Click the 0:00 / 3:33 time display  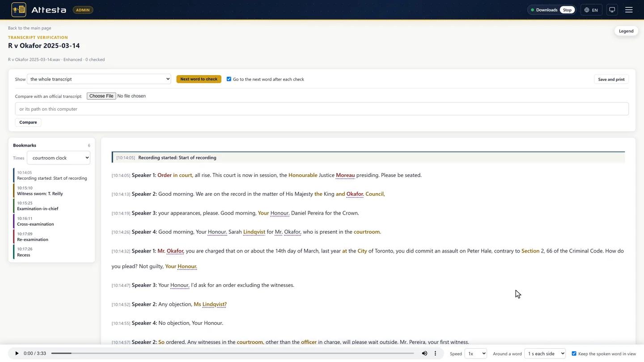click(35, 354)
